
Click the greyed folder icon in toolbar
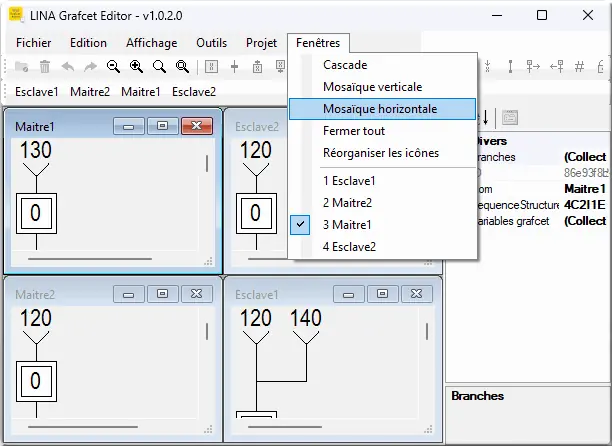coord(21,66)
